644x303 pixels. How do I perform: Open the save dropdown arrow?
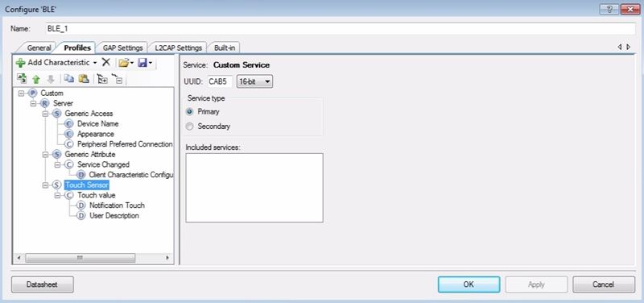(151, 63)
